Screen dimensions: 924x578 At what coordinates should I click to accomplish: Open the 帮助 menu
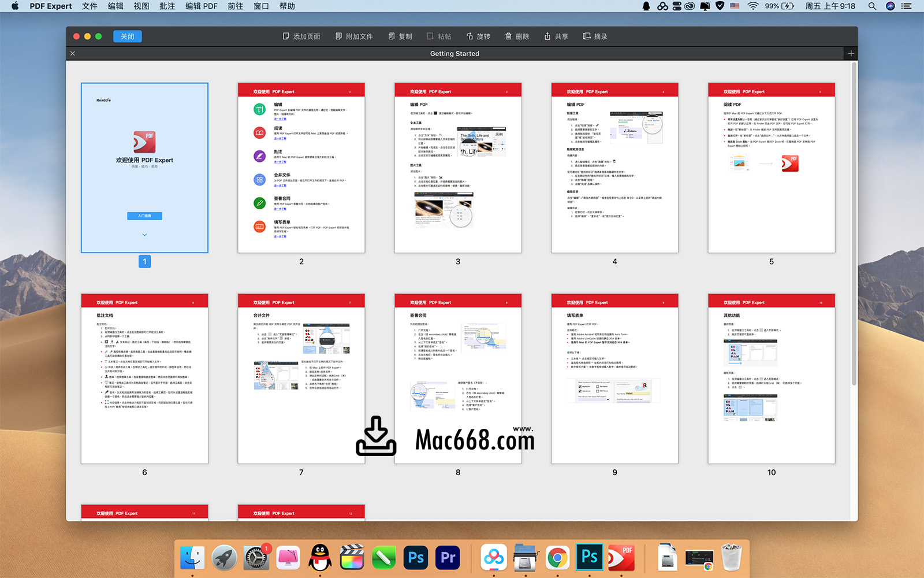pos(287,6)
